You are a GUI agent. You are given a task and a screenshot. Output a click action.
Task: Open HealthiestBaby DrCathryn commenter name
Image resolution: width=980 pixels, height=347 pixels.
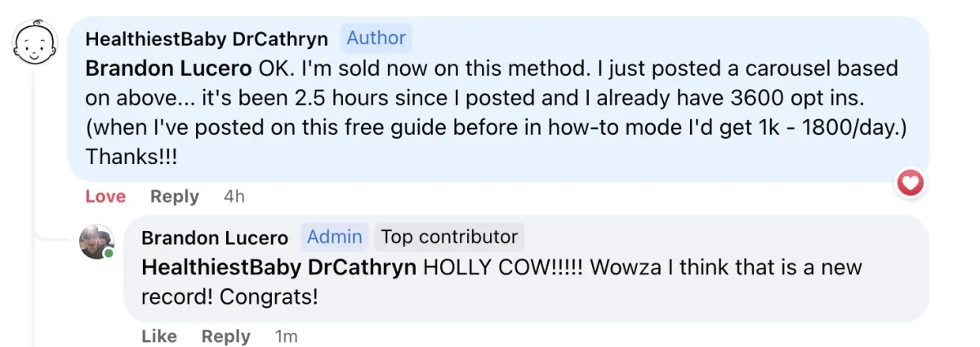(x=207, y=39)
